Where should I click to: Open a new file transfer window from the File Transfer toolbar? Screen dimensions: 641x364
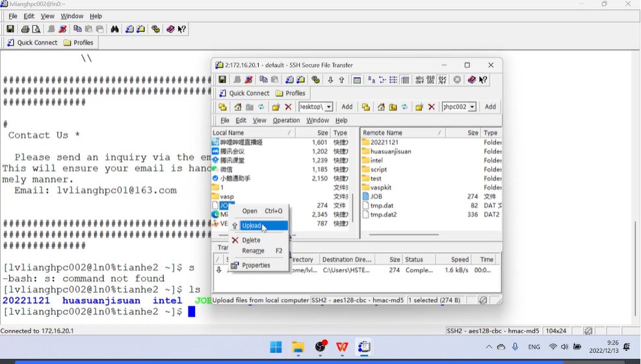click(x=300, y=80)
